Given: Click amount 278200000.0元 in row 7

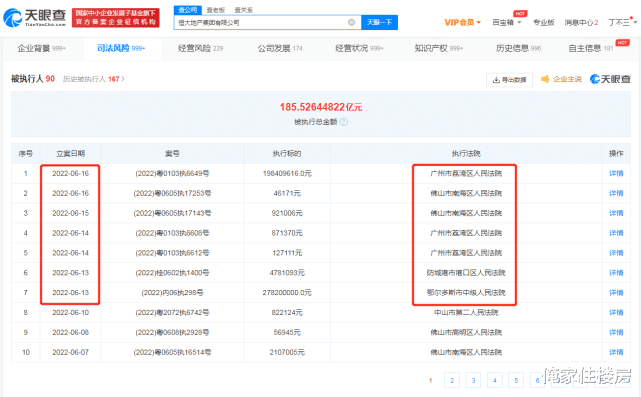Looking at the screenshot, I should coord(287,293).
